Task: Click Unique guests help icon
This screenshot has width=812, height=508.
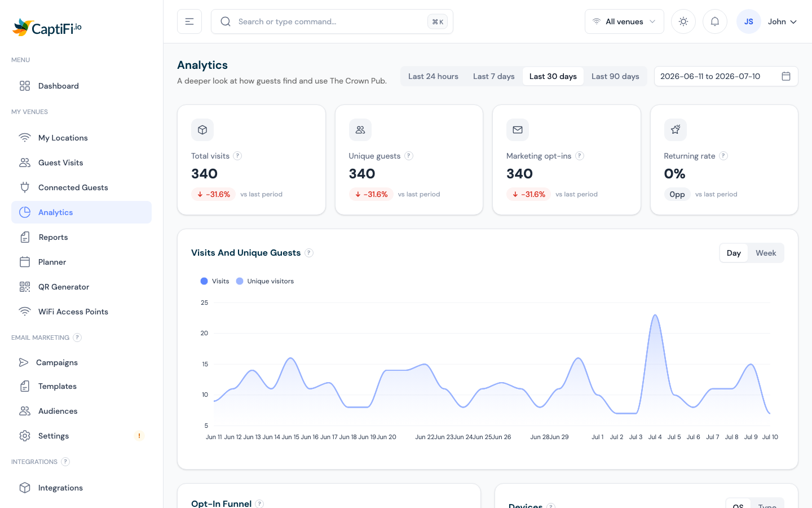Action: 409,156
